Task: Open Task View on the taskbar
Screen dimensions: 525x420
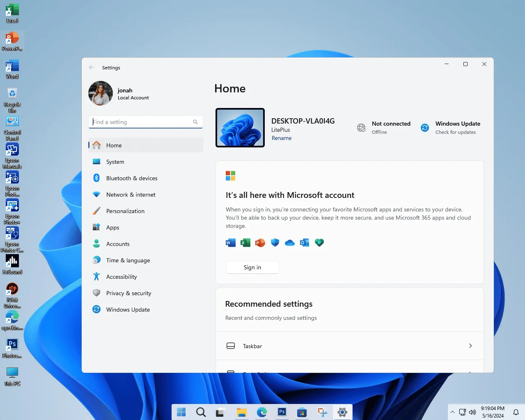Action: [x=220, y=412]
